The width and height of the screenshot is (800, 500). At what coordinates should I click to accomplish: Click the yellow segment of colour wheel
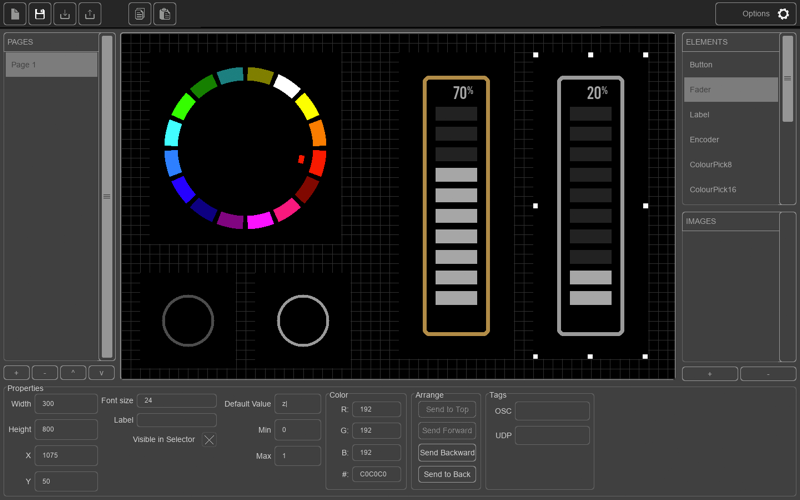(306, 106)
